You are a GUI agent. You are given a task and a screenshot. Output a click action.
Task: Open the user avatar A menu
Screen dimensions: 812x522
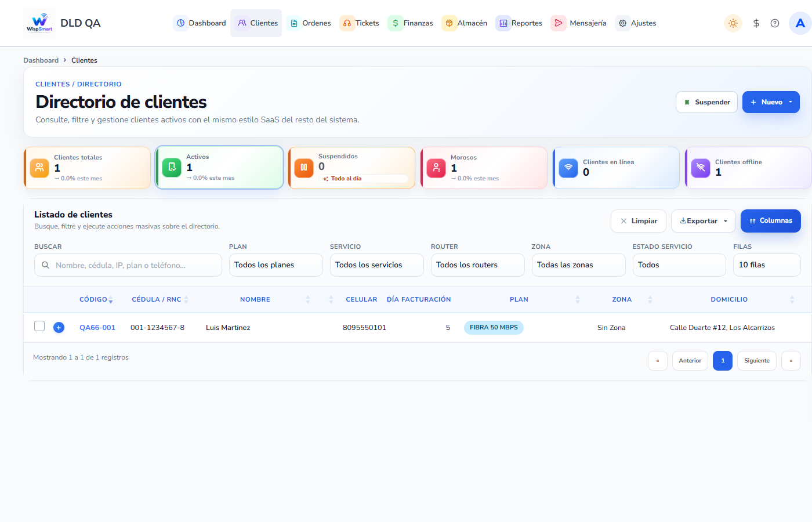click(x=800, y=23)
